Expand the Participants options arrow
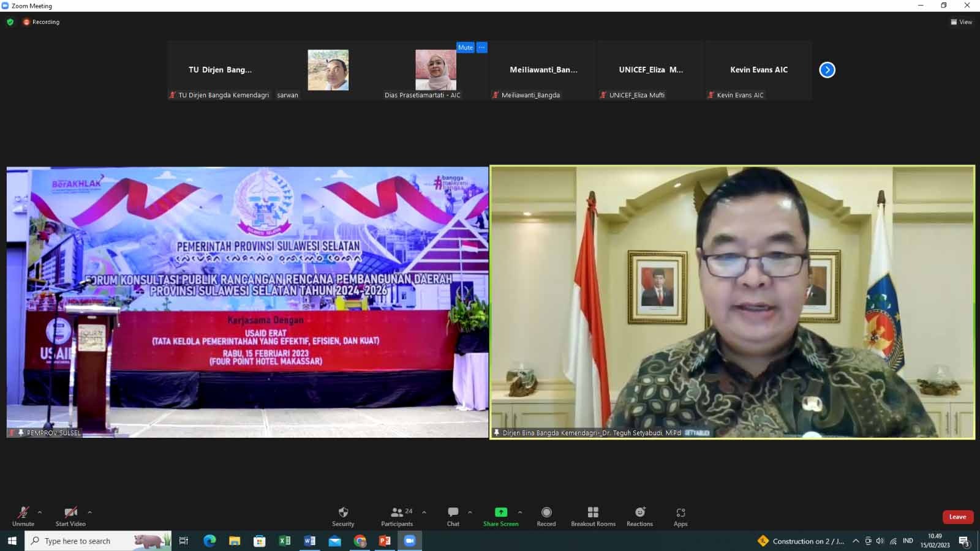Viewport: 980px width, 551px height. click(424, 512)
